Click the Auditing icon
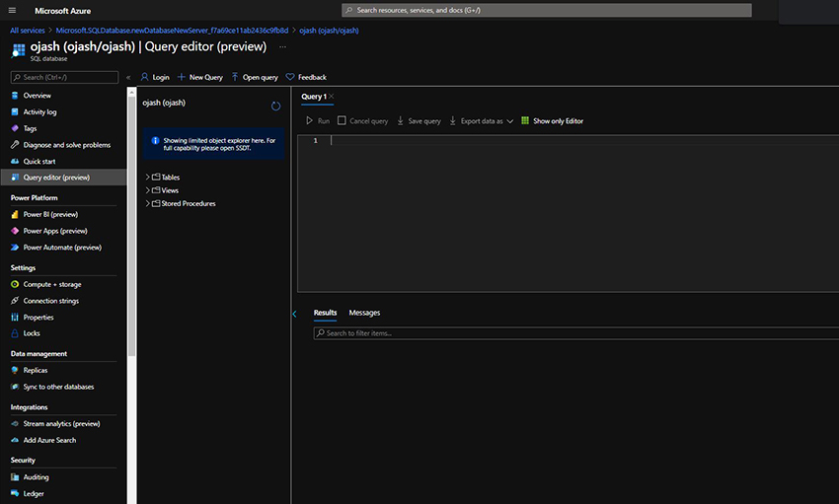 [x=15, y=477]
